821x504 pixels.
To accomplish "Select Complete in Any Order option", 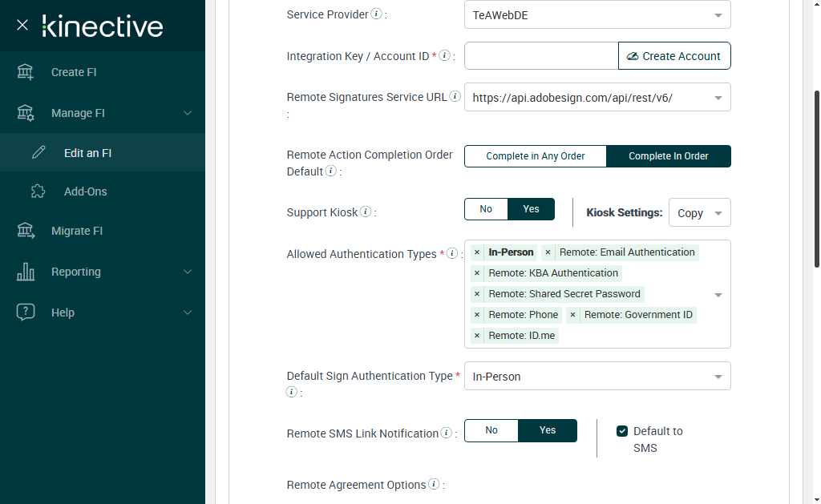I will 536,156.
